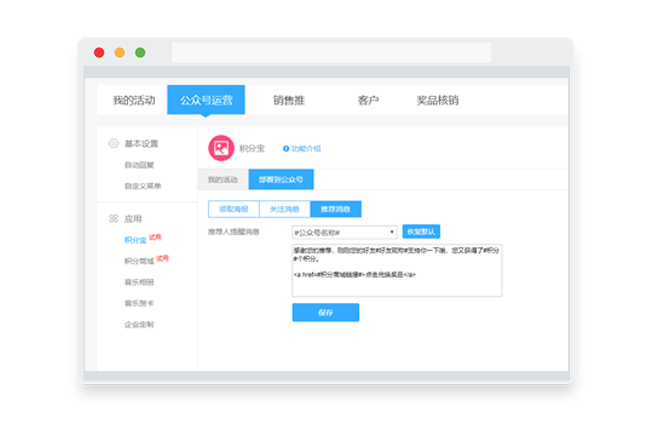
Task: Click the green maximize window dot
Action: pyautogui.click(x=140, y=53)
